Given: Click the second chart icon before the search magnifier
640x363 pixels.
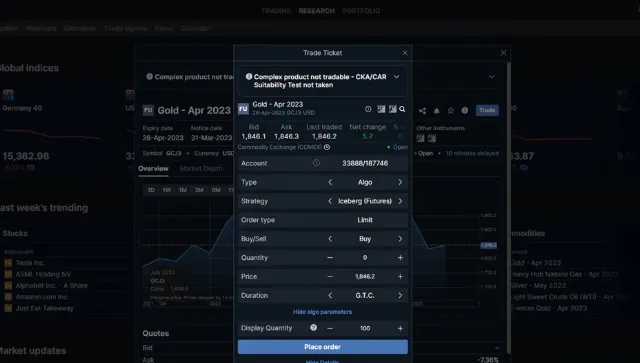Looking at the screenshot, I should (x=392, y=109).
